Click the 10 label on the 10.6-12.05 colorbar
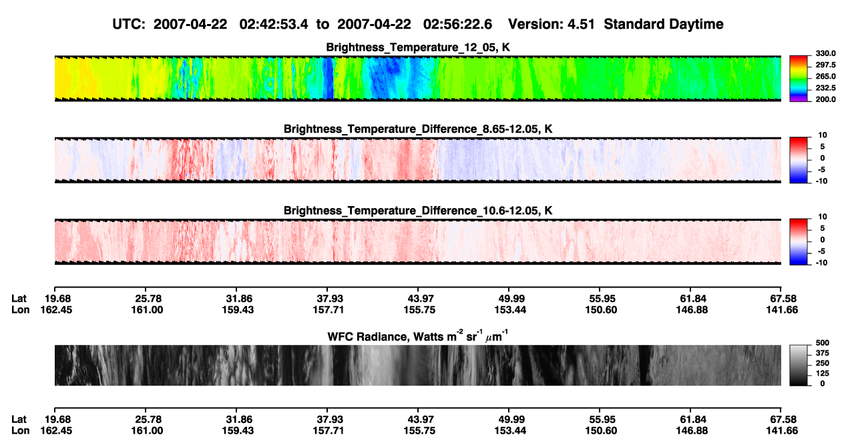This screenshot has width=868, height=445. tap(823, 217)
